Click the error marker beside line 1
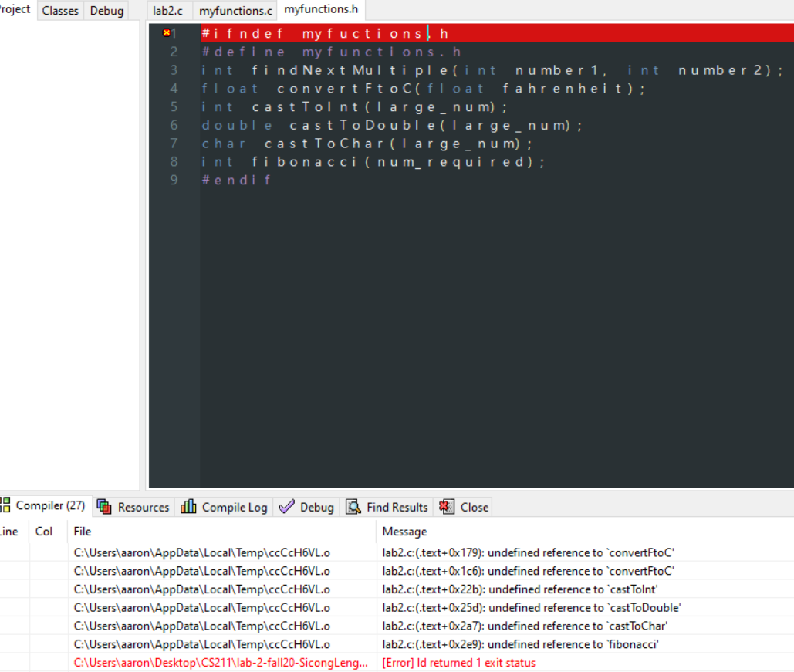This screenshot has width=794, height=672. 166,33
